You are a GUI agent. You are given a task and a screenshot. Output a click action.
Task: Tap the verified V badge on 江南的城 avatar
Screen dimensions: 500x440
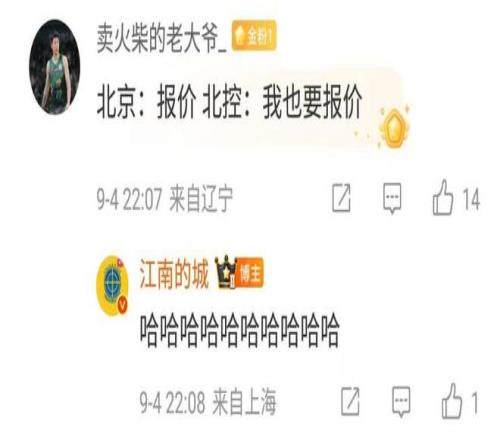click(122, 304)
